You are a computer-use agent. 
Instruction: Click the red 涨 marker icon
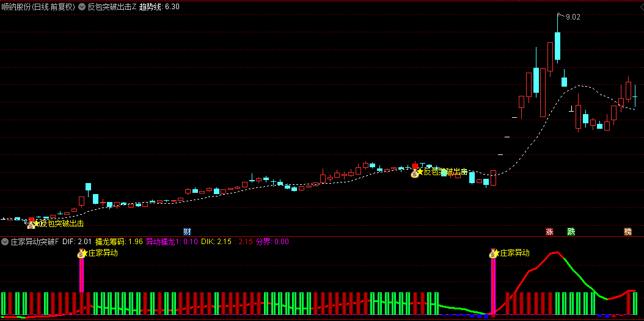coord(549,231)
